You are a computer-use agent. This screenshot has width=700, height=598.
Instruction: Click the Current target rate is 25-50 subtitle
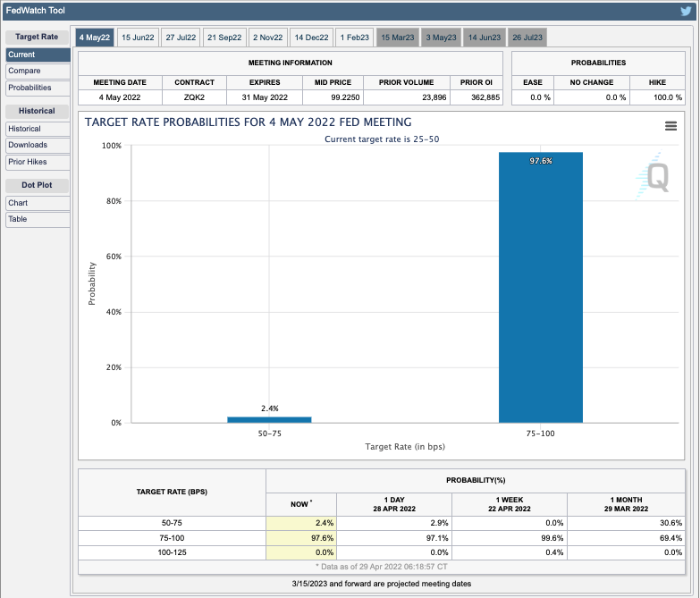point(382,139)
